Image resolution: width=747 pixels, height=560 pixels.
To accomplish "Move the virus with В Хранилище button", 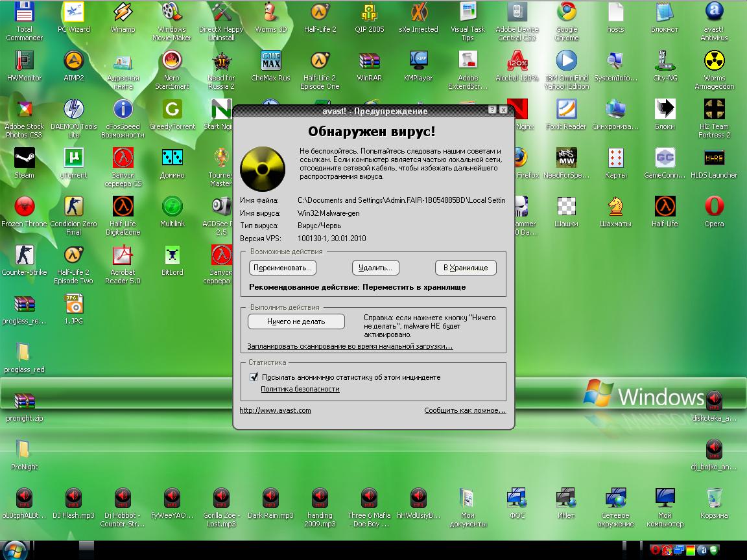I will click(x=466, y=268).
